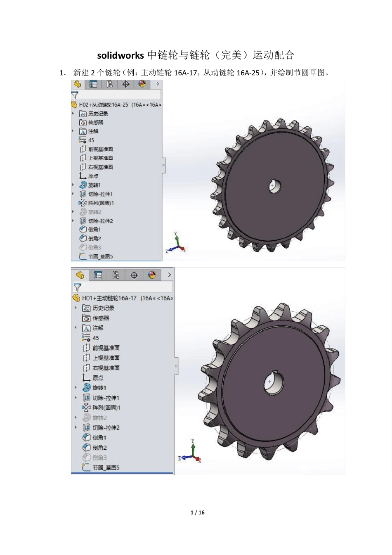Screen dimensions: 392x555
Task: Select 传感器 in the 16A-25 tree
Action: [91, 123]
